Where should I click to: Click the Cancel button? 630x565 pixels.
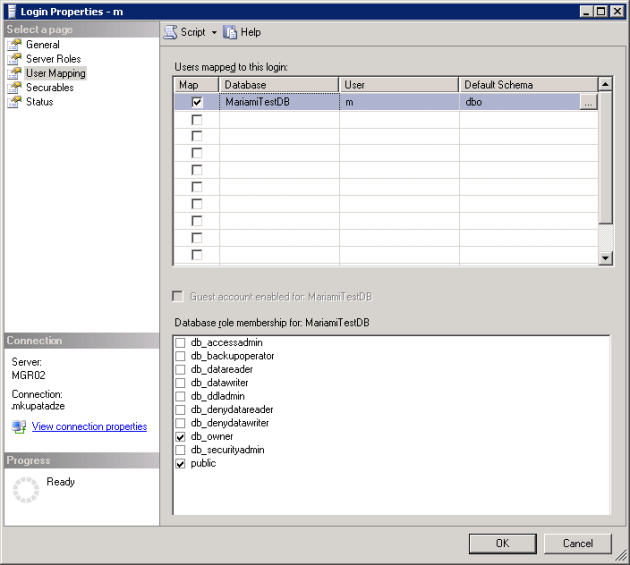[x=578, y=543]
